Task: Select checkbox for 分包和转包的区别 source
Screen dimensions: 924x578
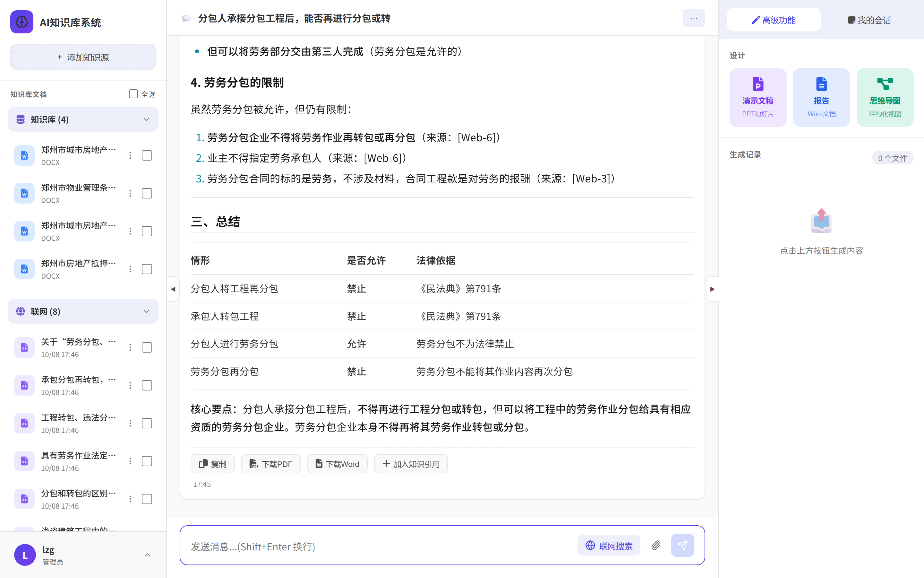Action: click(147, 499)
